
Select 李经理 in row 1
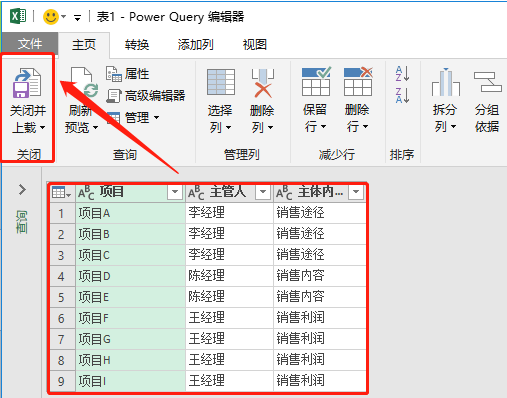(x=230, y=213)
